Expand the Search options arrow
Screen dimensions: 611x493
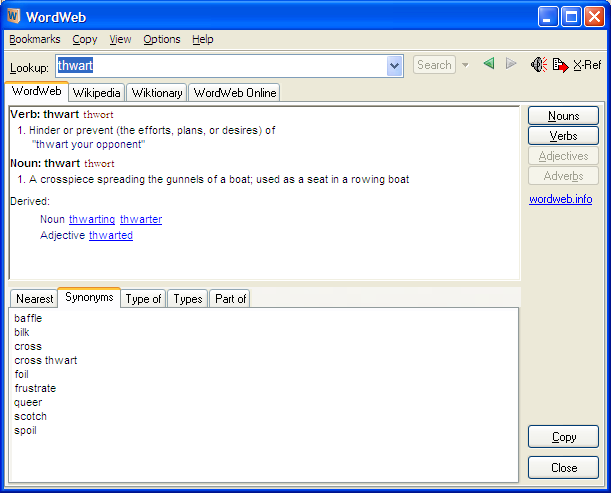click(465, 65)
